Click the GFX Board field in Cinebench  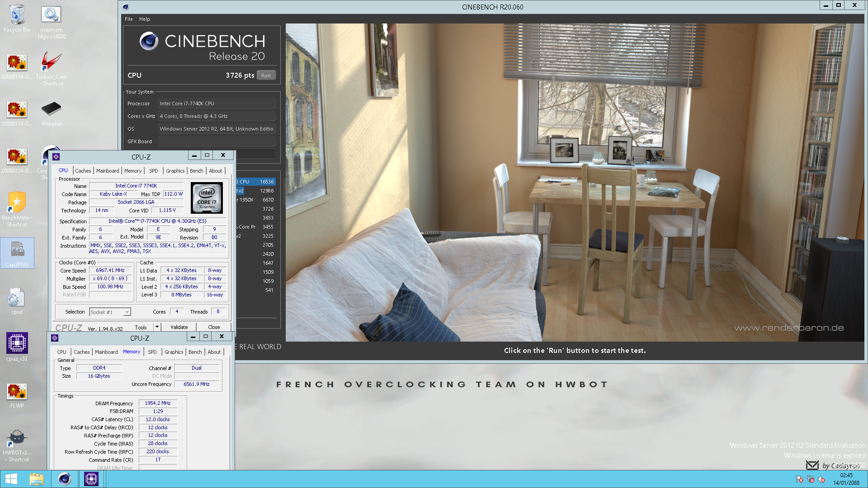(217, 141)
